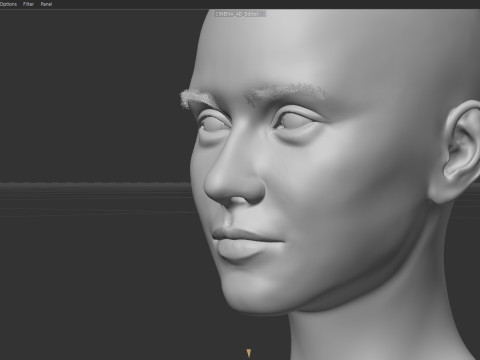Open the Filter menu
The image size is (480, 360).
coord(28,4)
